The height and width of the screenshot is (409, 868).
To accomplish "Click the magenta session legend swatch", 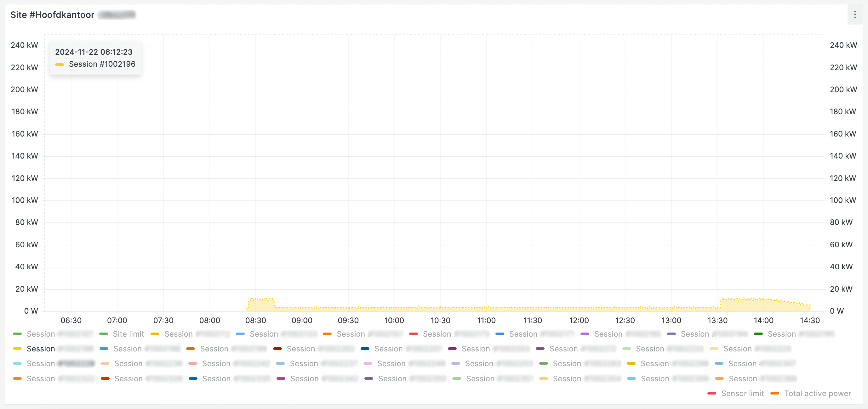I will (x=281, y=378).
